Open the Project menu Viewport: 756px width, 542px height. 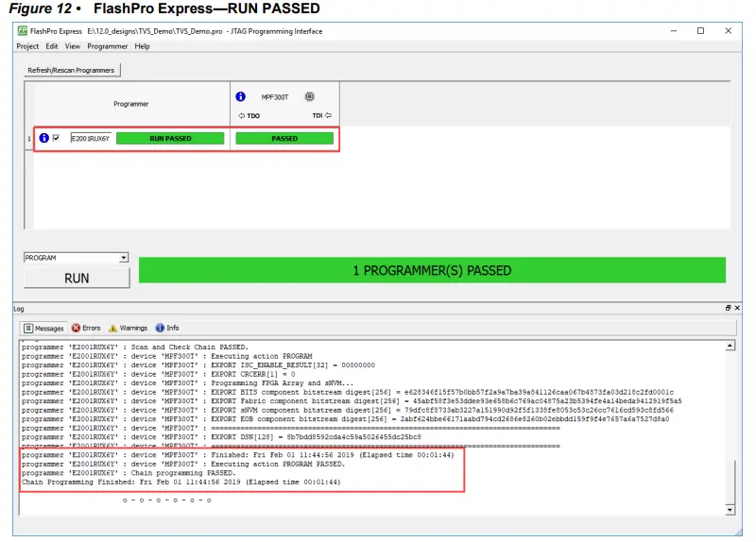point(27,46)
